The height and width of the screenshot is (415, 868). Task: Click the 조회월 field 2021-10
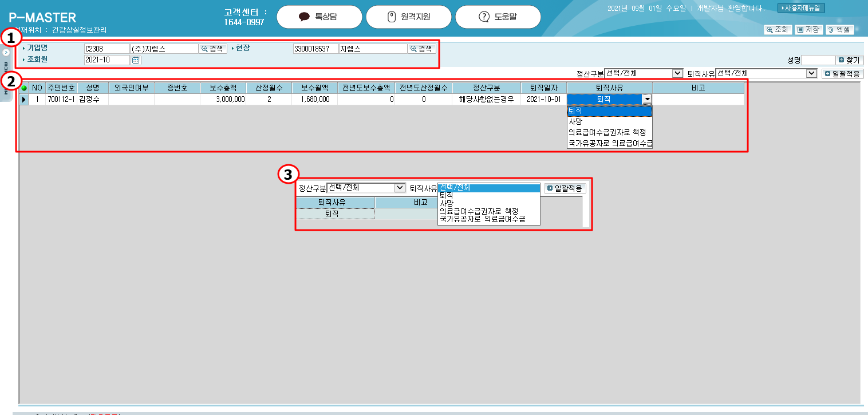(x=106, y=60)
